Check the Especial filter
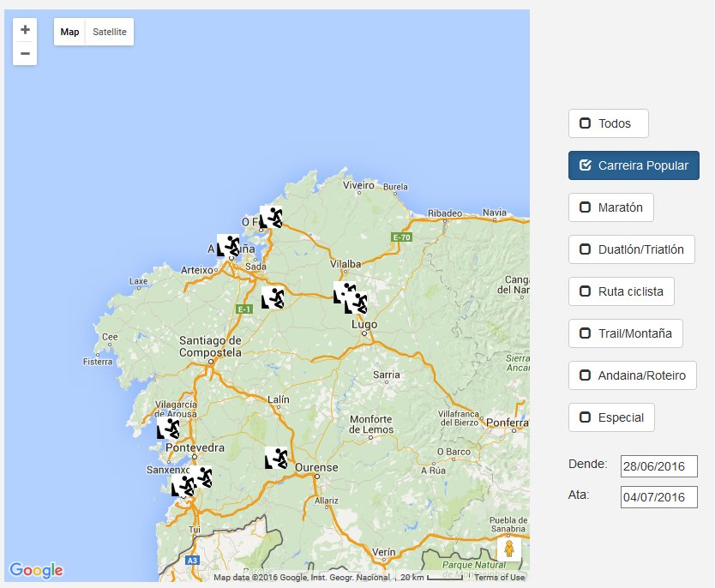The height and width of the screenshot is (588, 715). click(x=611, y=417)
